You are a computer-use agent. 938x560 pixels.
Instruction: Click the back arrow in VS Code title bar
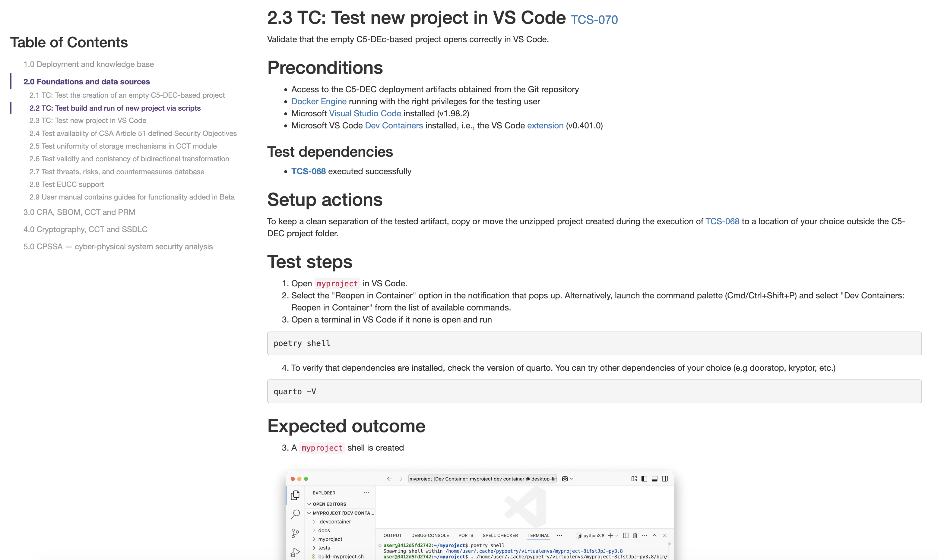click(x=389, y=479)
